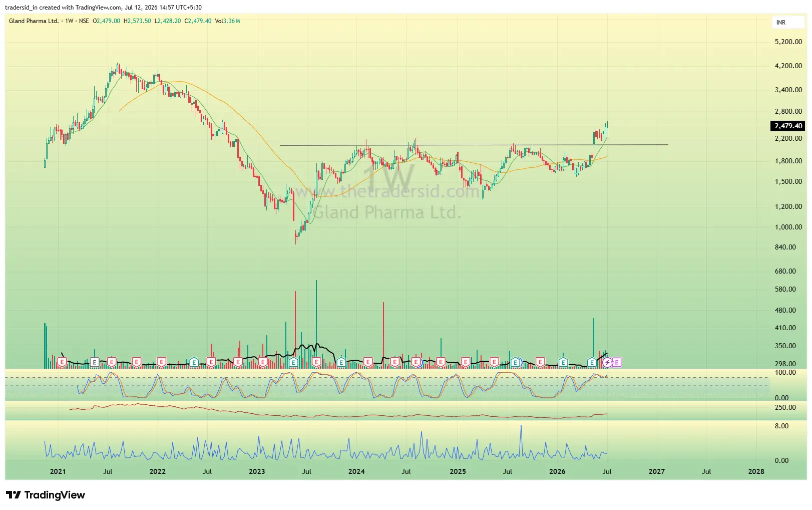This screenshot has width=812, height=510.
Task: Click the 2025 time axis label
Action: pos(458,471)
